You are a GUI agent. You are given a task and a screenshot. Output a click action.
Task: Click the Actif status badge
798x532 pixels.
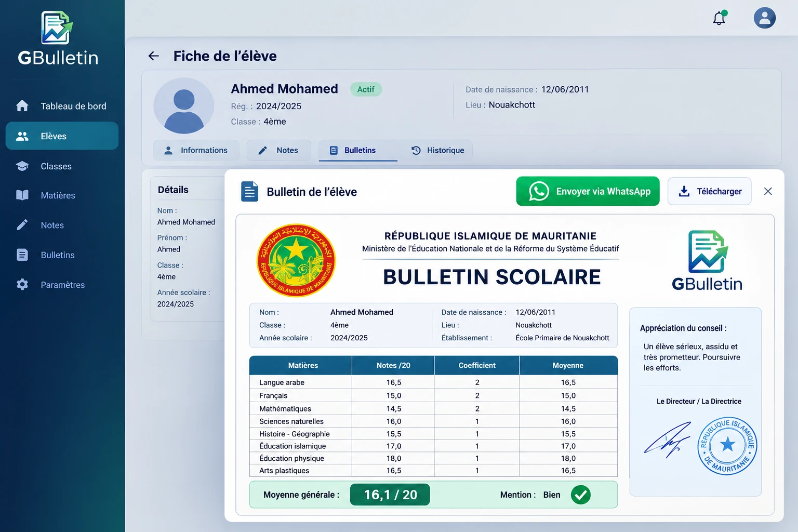(x=366, y=89)
